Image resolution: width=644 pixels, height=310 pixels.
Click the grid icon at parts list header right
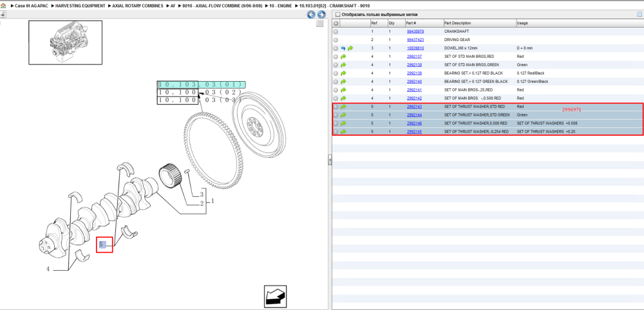point(639,14)
